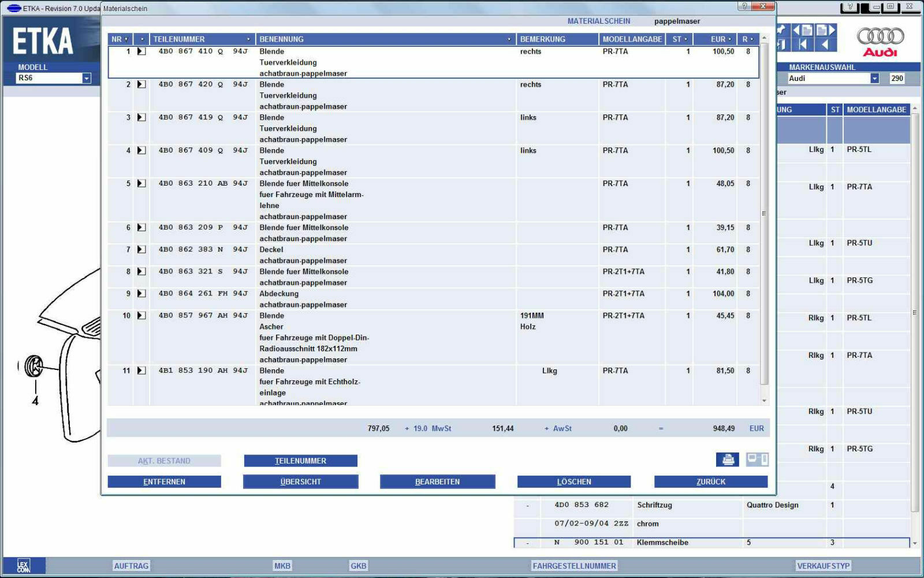Viewport: 924px width, 578px height.
Task: Sort by ST column header
Action: pos(680,39)
